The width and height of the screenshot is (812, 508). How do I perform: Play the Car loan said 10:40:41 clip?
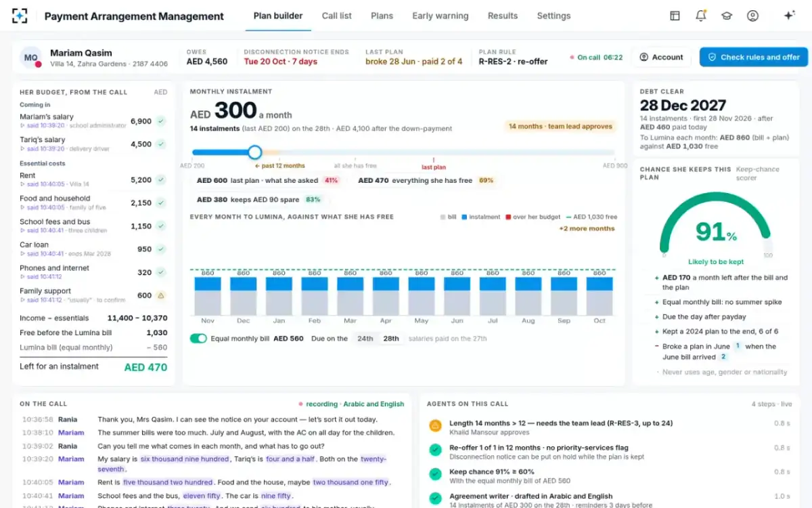click(x=42, y=254)
